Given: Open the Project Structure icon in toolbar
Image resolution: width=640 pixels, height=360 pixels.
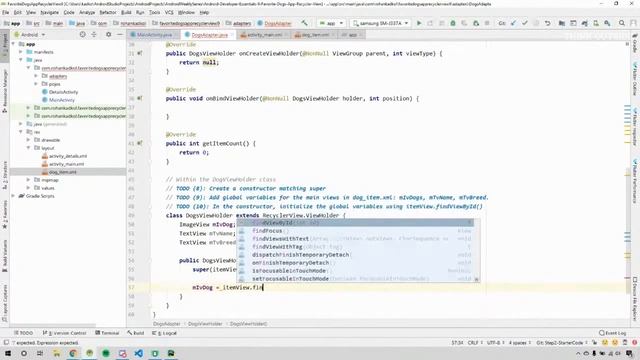Looking at the screenshot, I should coord(562,23).
